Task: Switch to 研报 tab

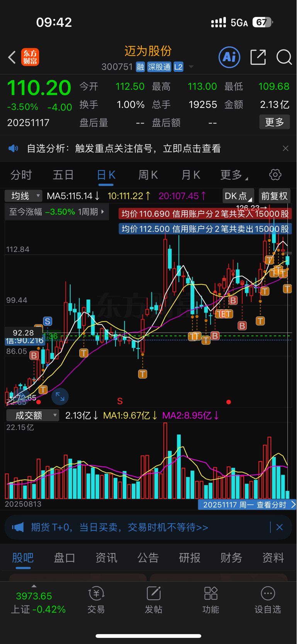Action: click(x=190, y=558)
